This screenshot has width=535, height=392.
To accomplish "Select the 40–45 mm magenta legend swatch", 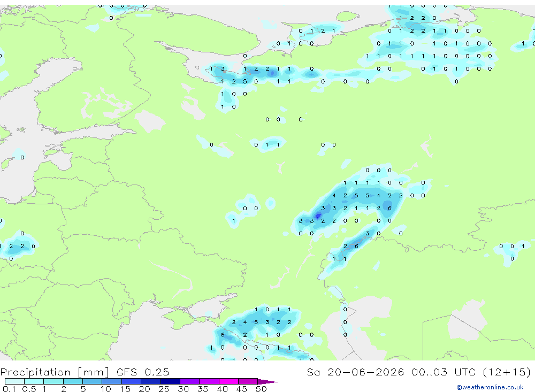I will 228,381.
